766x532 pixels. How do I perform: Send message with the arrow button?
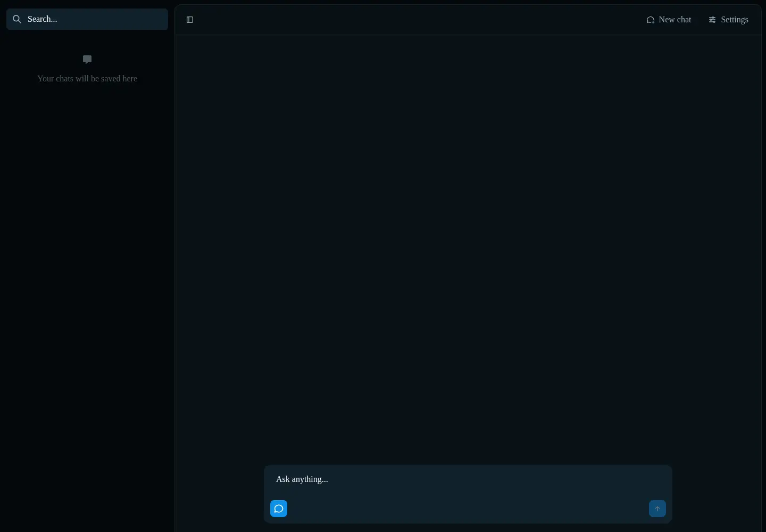click(657, 509)
